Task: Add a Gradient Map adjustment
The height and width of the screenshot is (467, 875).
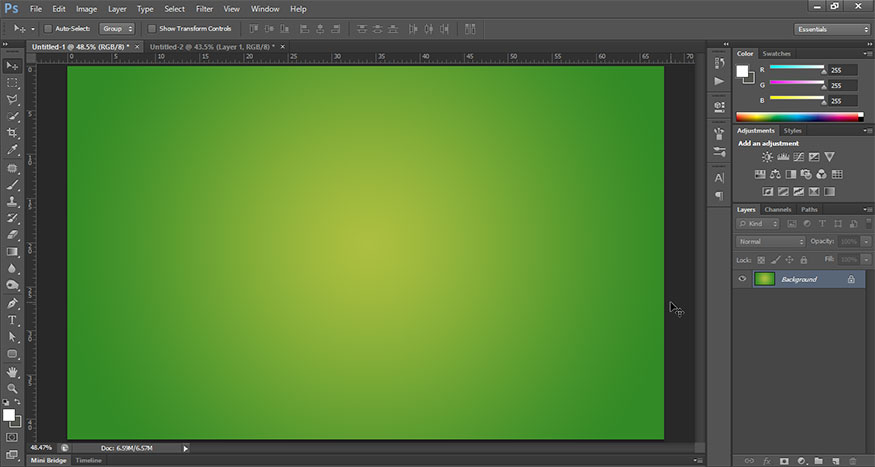Action: pos(830,191)
